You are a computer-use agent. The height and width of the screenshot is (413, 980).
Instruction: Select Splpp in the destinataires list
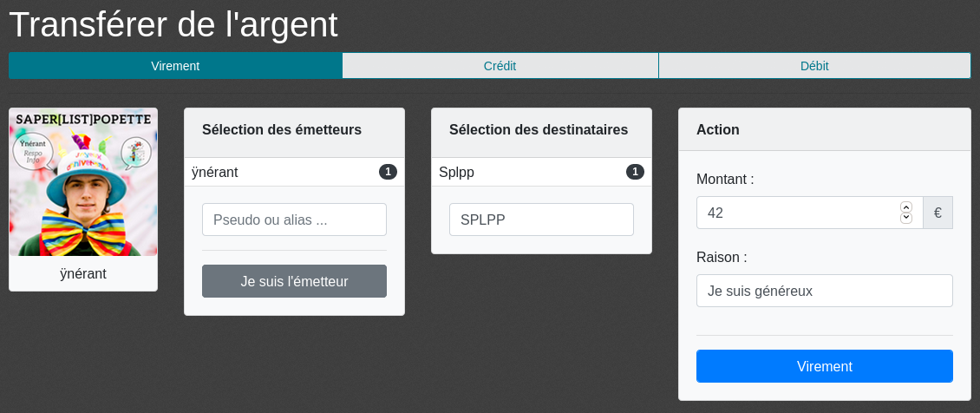tap(457, 172)
